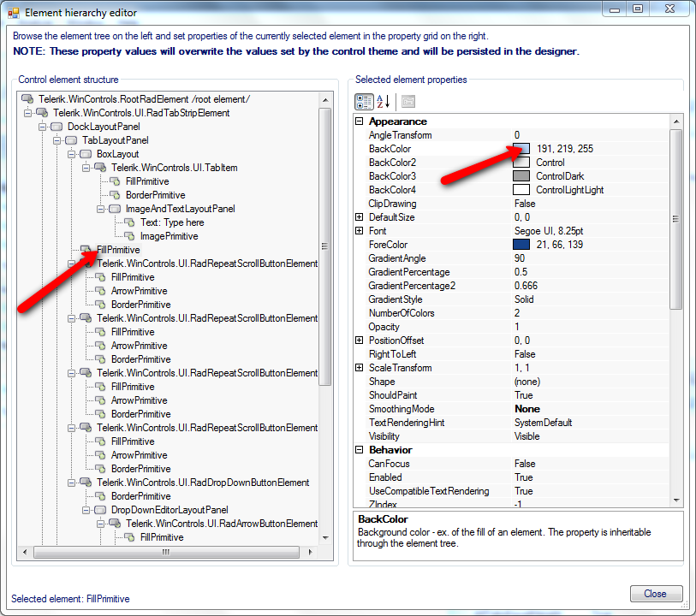Click the Close button
The image size is (696, 616).
point(656,594)
